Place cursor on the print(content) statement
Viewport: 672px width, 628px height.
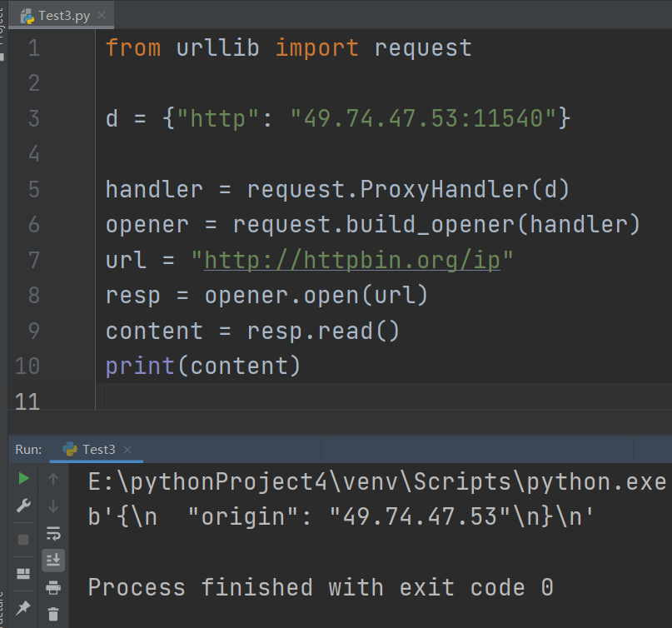pos(202,365)
